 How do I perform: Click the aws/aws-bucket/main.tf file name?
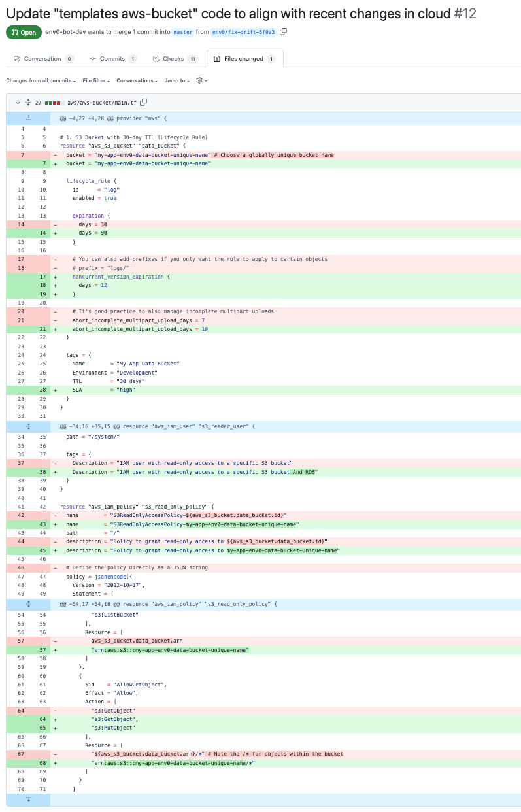(102, 103)
